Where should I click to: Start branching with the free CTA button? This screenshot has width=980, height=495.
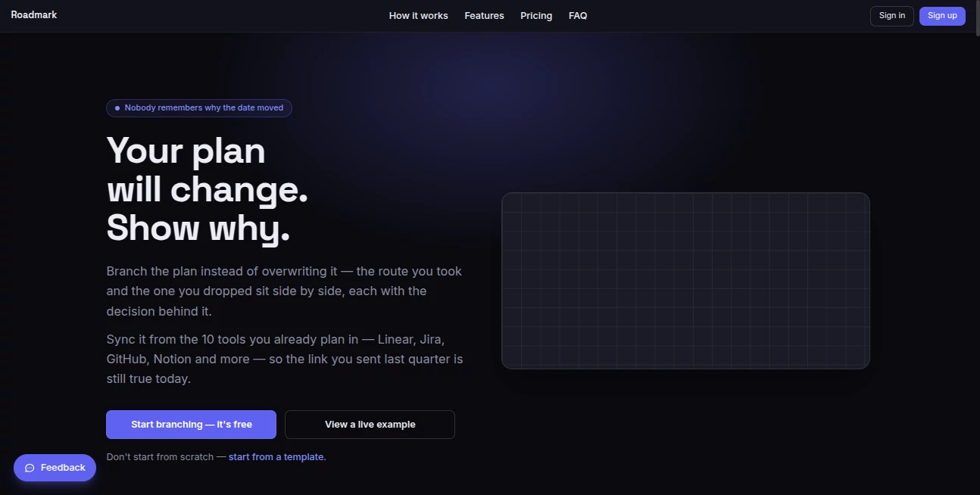point(191,425)
